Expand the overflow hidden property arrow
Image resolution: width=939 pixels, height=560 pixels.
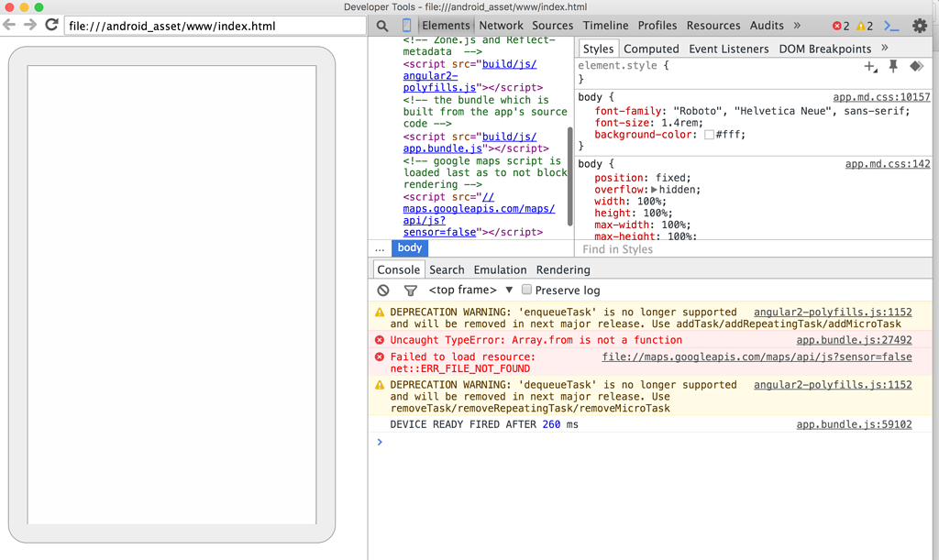pos(655,189)
